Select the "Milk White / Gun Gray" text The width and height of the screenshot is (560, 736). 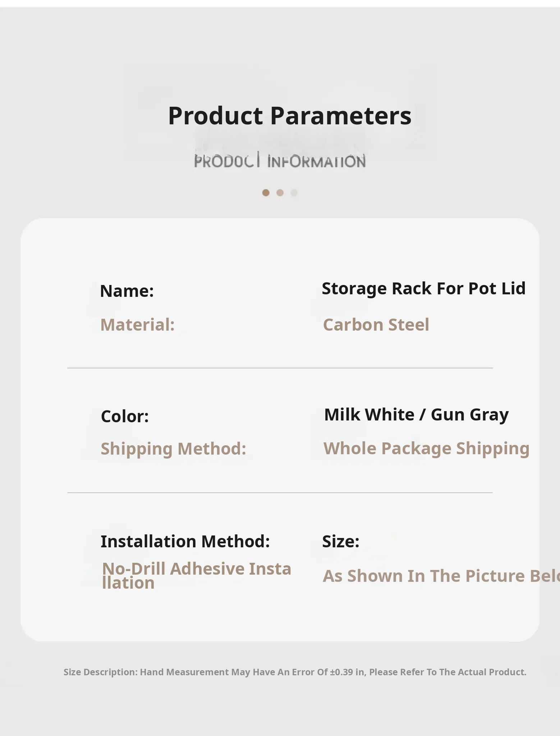(416, 415)
